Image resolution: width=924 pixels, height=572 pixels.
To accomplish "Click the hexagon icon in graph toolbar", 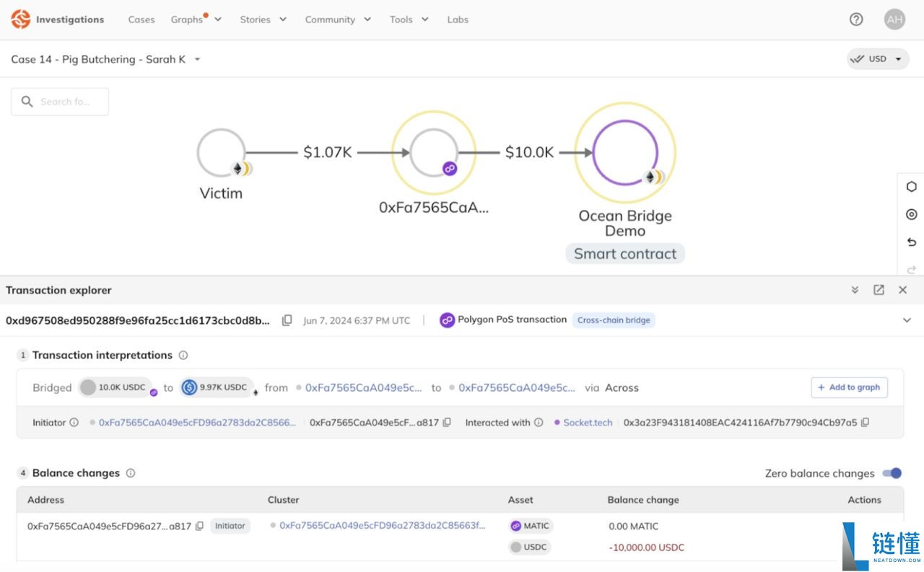I will (x=911, y=187).
